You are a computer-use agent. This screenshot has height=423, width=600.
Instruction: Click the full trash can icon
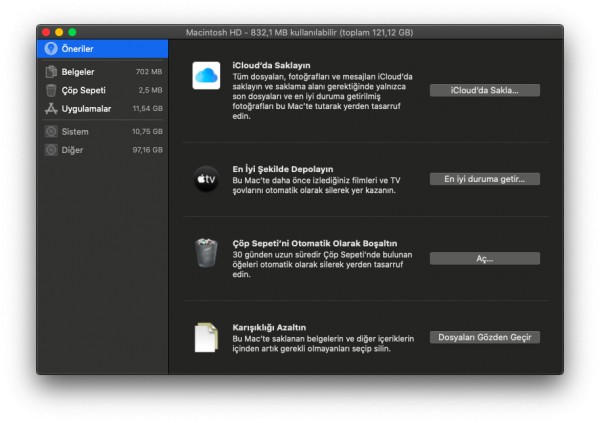(x=206, y=252)
